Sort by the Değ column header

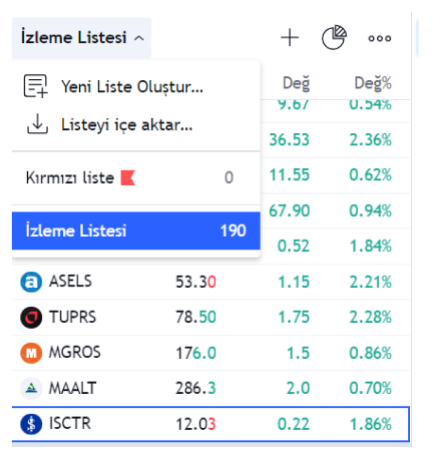(x=296, y=83)
